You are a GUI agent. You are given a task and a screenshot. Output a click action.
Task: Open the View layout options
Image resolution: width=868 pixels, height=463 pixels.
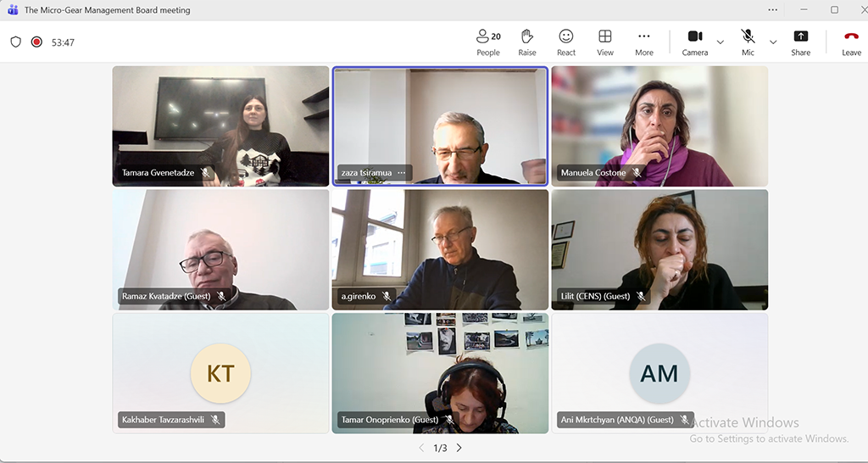point(605,42)
